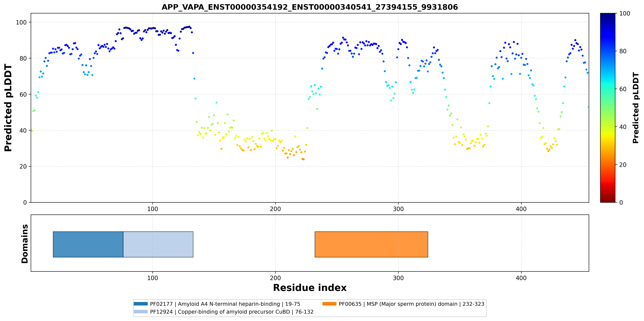Select the Amyloid A4 N-terminal domain bar
Image resolution: width=644 pixels, height=321 pixels.
[88, 244]
